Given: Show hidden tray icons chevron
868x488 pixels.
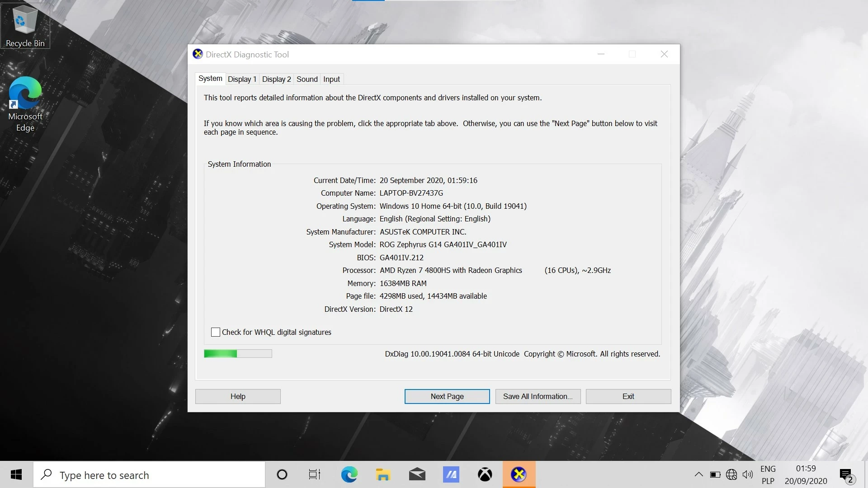Looking at the screenshot, I should 698,475.
